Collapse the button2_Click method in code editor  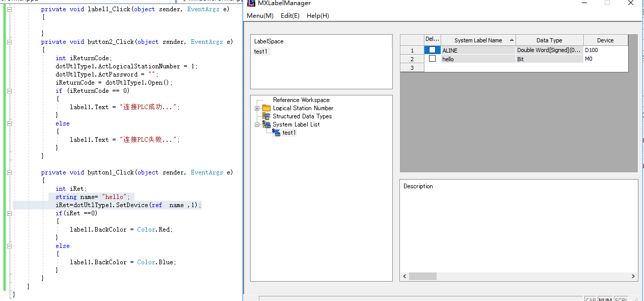coord(9,42)
